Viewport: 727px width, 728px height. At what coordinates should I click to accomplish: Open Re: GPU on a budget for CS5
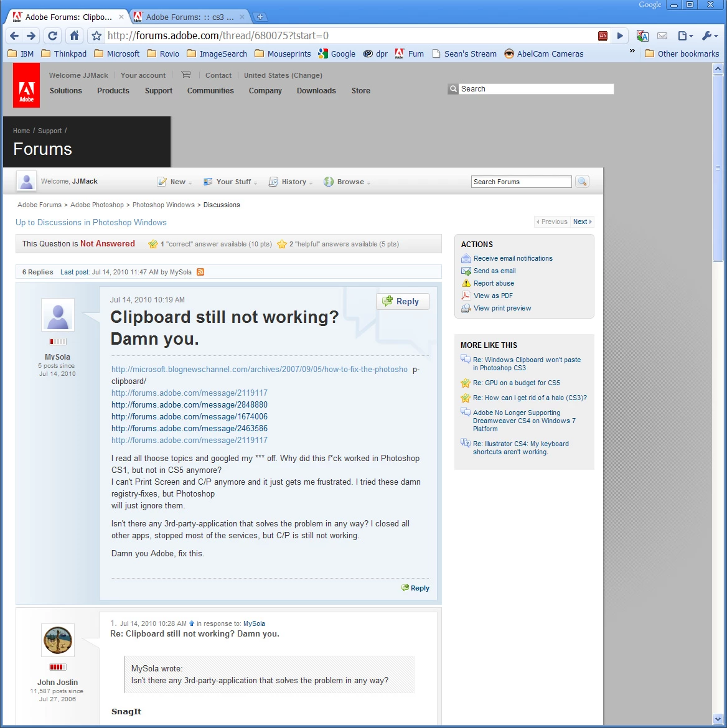(x=517, y=383)
